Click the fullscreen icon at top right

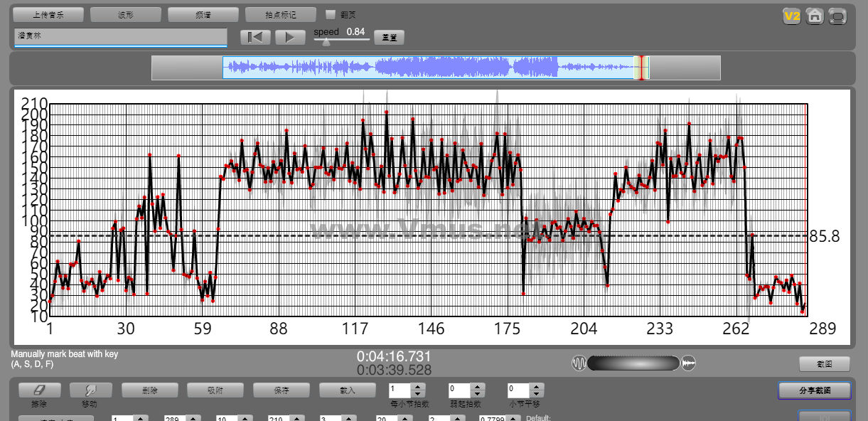(838, 16)
